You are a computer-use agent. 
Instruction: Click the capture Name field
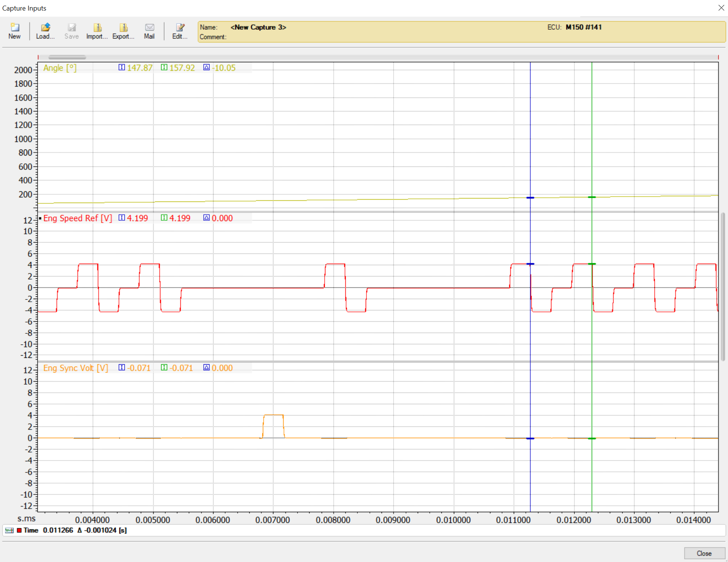pos(258,27)
